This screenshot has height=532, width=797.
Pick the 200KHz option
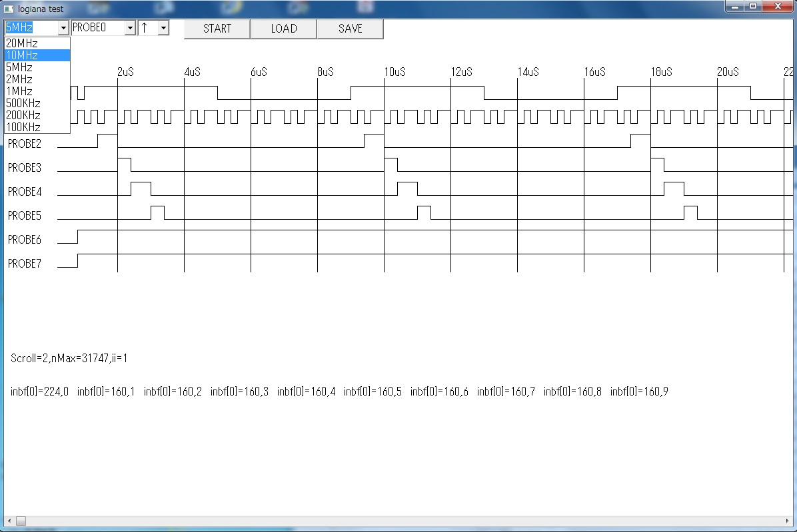pyautogui.click(x=37, y=115)
